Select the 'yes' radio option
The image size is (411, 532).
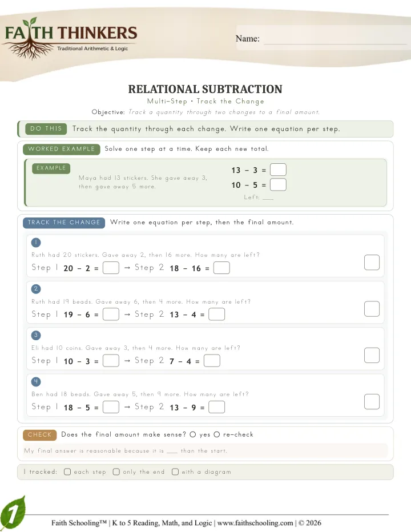[x=193, y=434]
